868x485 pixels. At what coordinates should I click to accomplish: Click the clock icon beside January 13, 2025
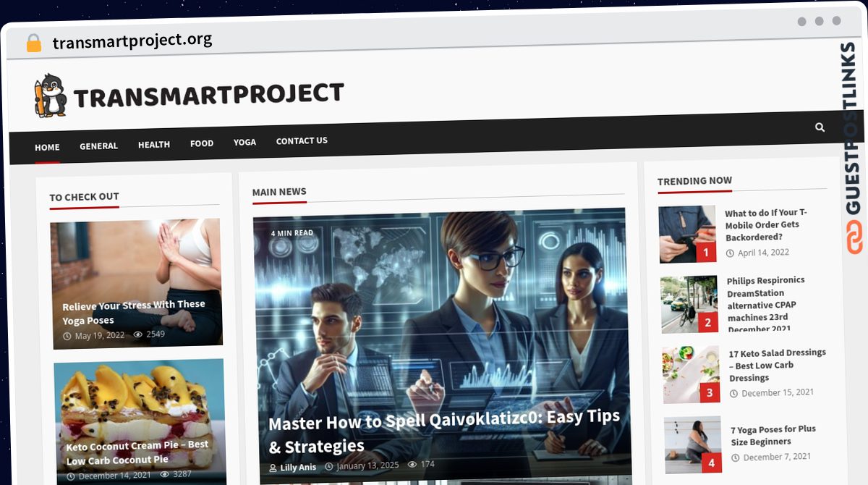point(329,467)
